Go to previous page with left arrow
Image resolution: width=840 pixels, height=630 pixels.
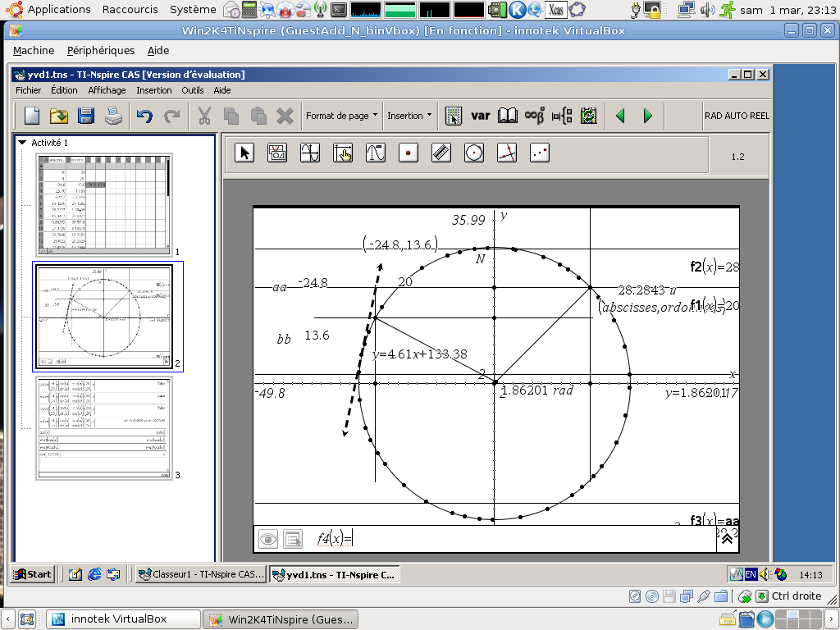click(620, 116)
